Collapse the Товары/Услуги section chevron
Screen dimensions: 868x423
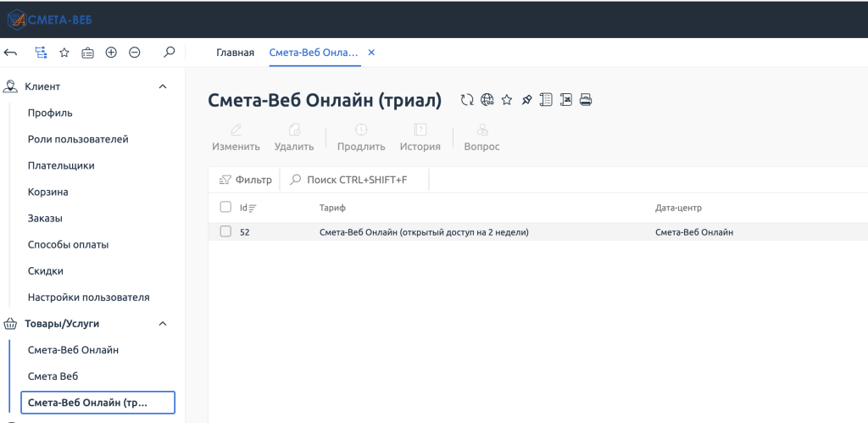pos(163,324)
